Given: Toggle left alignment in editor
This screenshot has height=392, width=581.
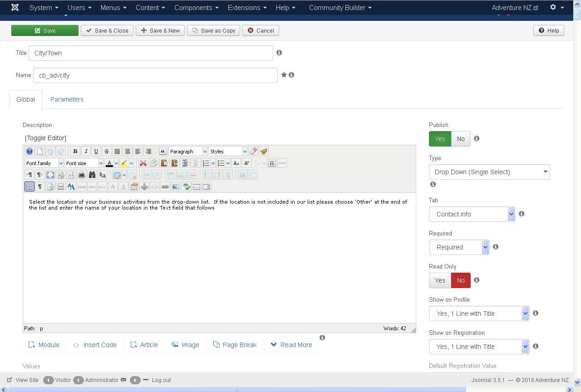Looking at the screenshot, I should click(138, 151).
